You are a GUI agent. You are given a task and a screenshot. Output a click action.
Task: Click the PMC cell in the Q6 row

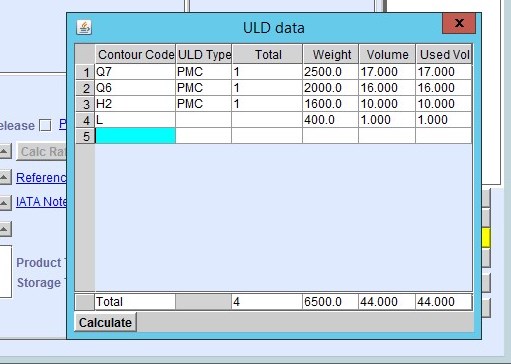tap(204, 88)
